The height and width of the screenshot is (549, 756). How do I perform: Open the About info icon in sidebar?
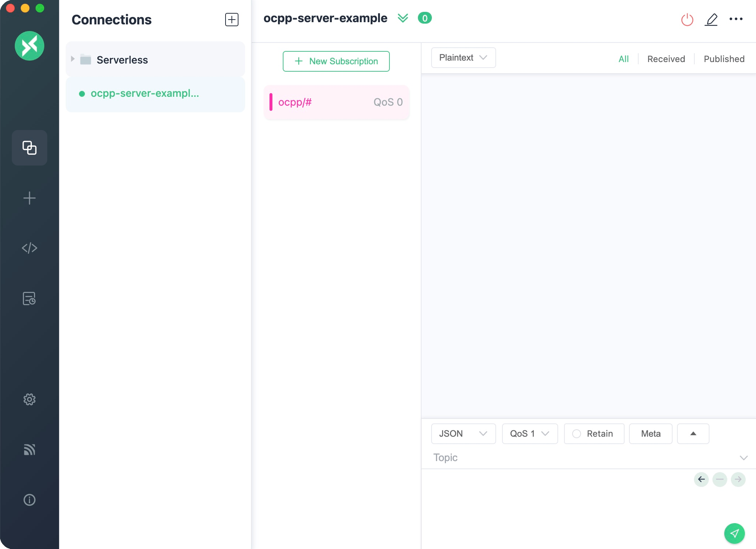pyautogui.click(x=30, y=500)
